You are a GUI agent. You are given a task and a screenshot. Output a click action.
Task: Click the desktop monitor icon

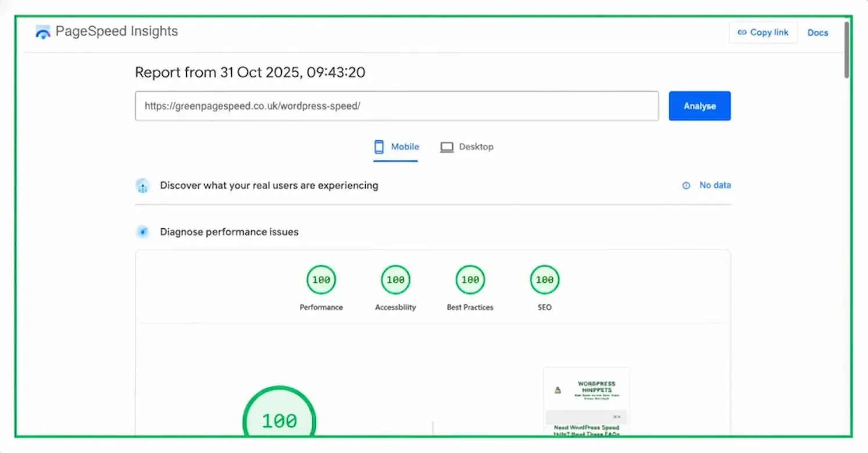click(x=446, y=147)
